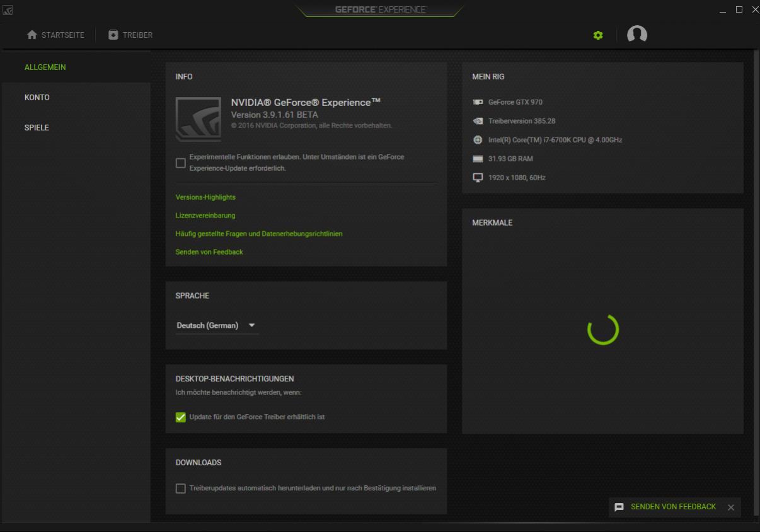
Task: Click the Version 3.9.1.61 BETA text
Action: (x=275, y=115)
